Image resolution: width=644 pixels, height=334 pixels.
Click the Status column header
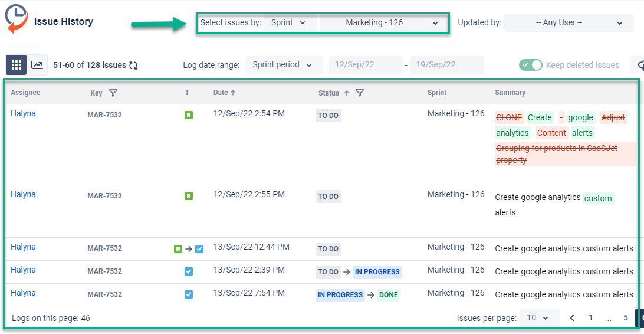[328, 93]
